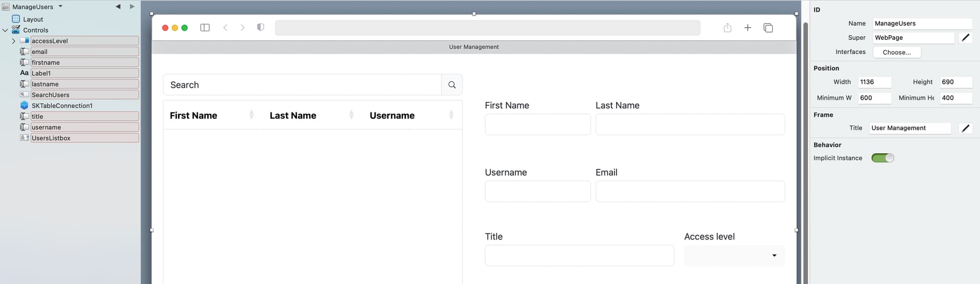Go back using navigator left arrow
Viewport: 980px width, 284px height.
(118, 7)
